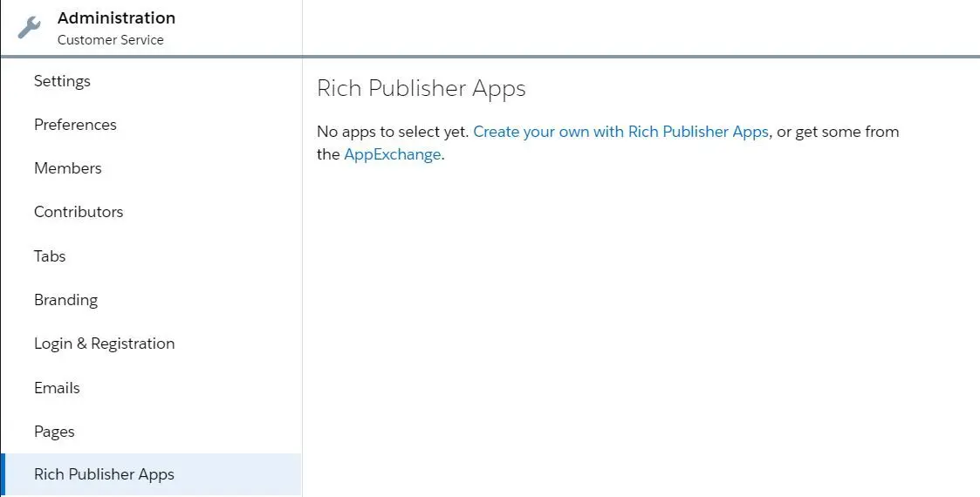Select the Rich Publisher Apps sidebar item

(151, 475)
